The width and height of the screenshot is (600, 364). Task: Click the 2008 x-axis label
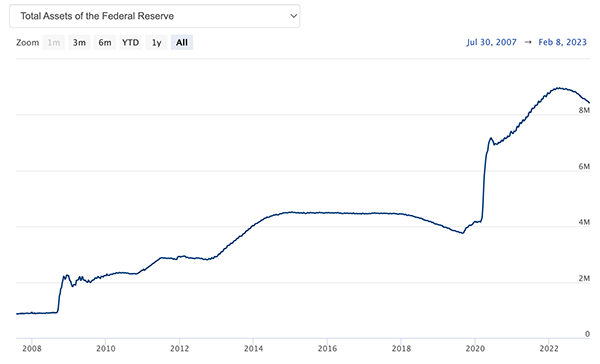tap(32, 348)
